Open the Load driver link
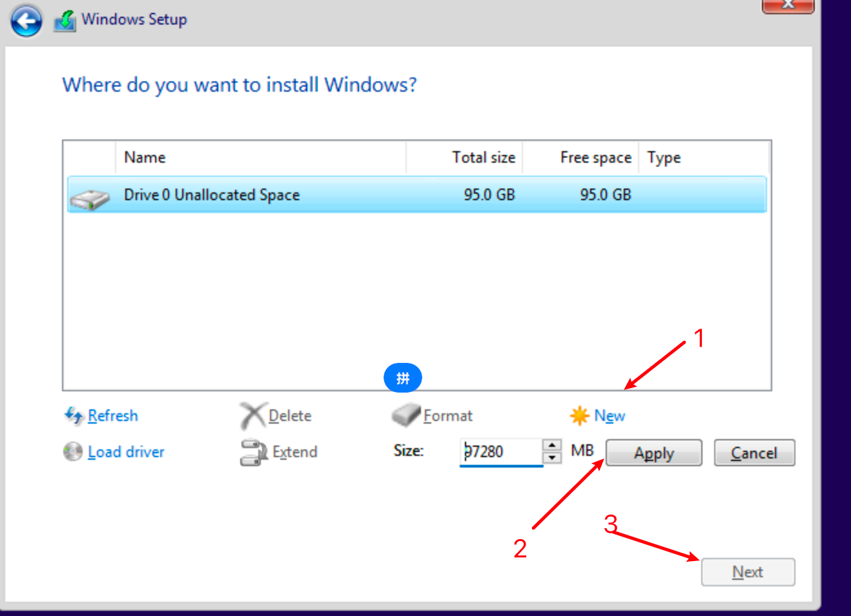Viewport: 851px width, 616px height. click(x=126, y=452)
